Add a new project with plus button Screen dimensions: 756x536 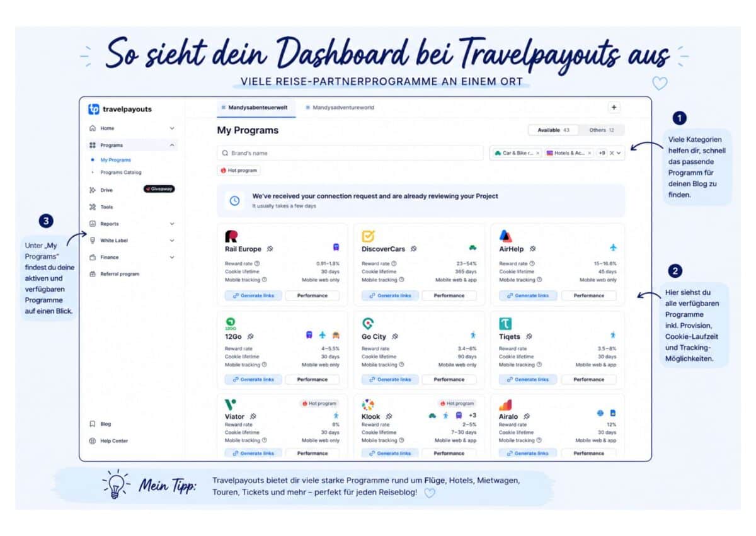coord(614,108)
